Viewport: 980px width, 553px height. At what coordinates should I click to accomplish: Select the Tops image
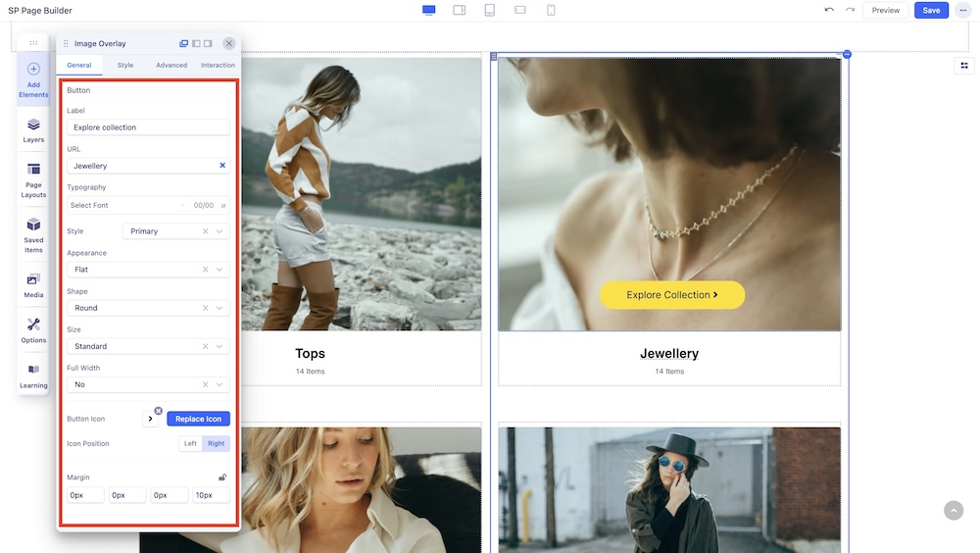tap(362, 194)
